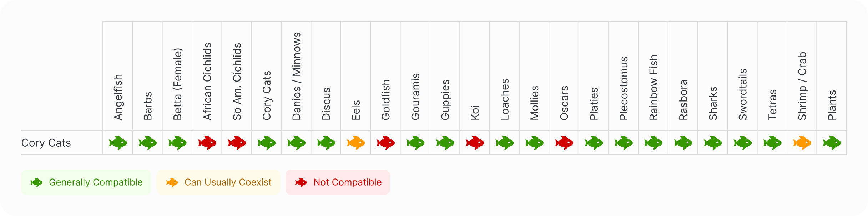Image resolution: width=868 pixels, height=216 pixels.
Task: Click the green fish icon under Plants
Action: 832,143
